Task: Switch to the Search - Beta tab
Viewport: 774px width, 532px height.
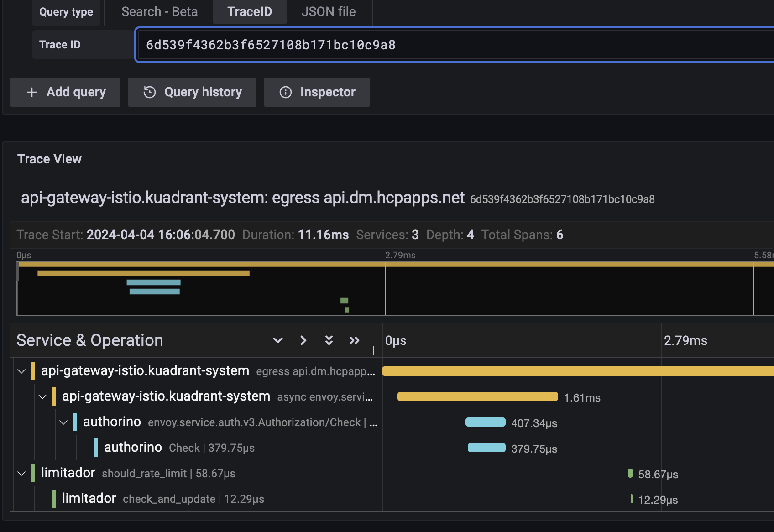Action: point(159,11)
